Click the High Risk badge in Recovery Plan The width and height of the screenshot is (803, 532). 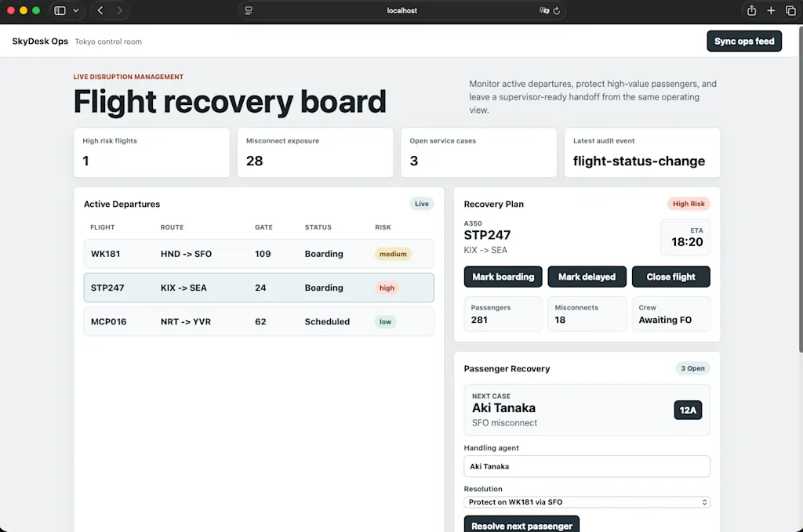tap(689, 204)
